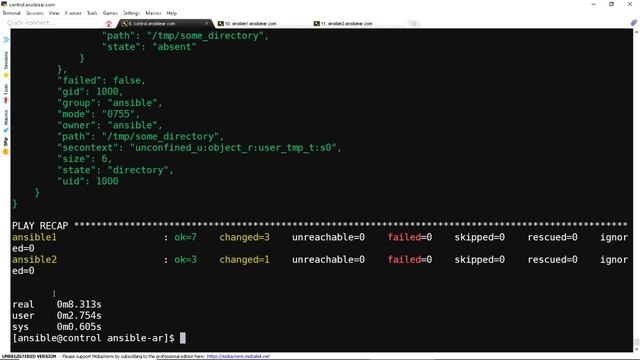Go to the Home tab icon
Screen dimensions: 640x360
pyautogui.click(x=109, y=24)
